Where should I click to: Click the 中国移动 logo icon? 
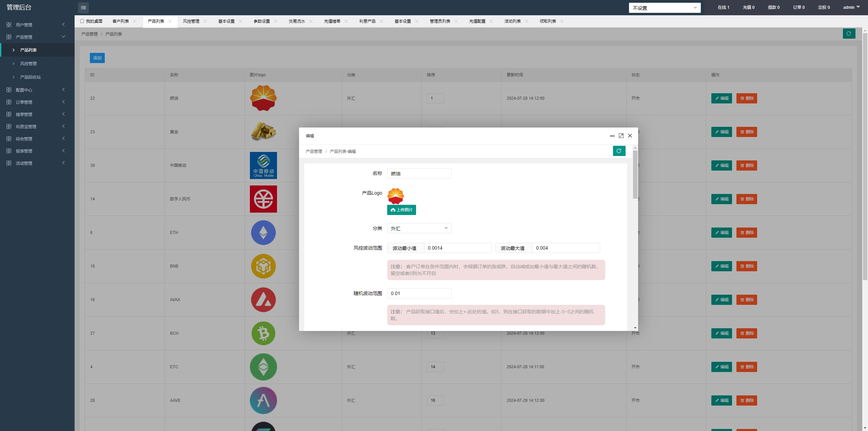pos(264,165)
